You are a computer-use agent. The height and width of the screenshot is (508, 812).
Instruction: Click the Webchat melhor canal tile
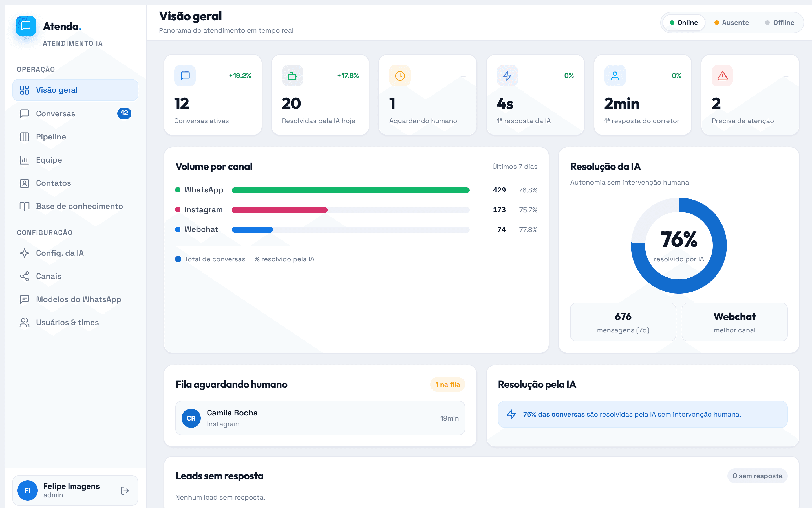(734, 322)
